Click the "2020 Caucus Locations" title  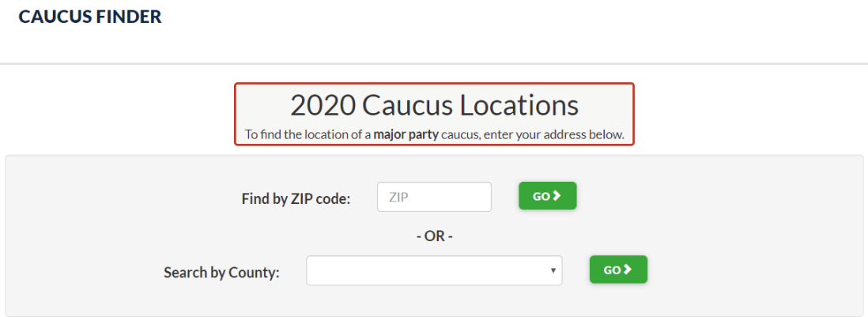click(x=434, y=105)
